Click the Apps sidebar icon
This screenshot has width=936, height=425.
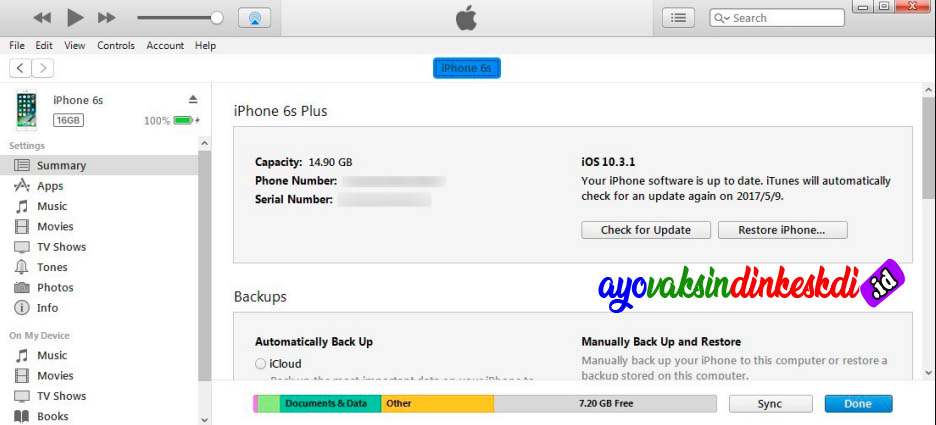[21, 186]
